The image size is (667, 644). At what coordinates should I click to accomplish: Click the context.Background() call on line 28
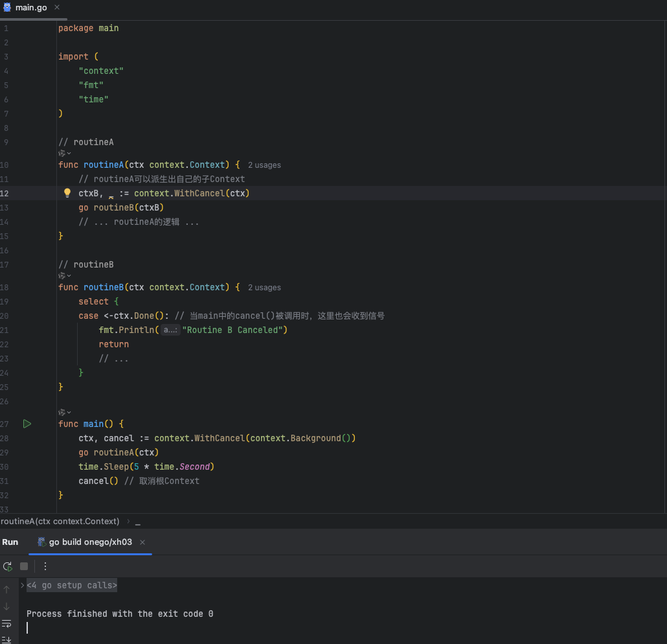click(x=300, y=438)
